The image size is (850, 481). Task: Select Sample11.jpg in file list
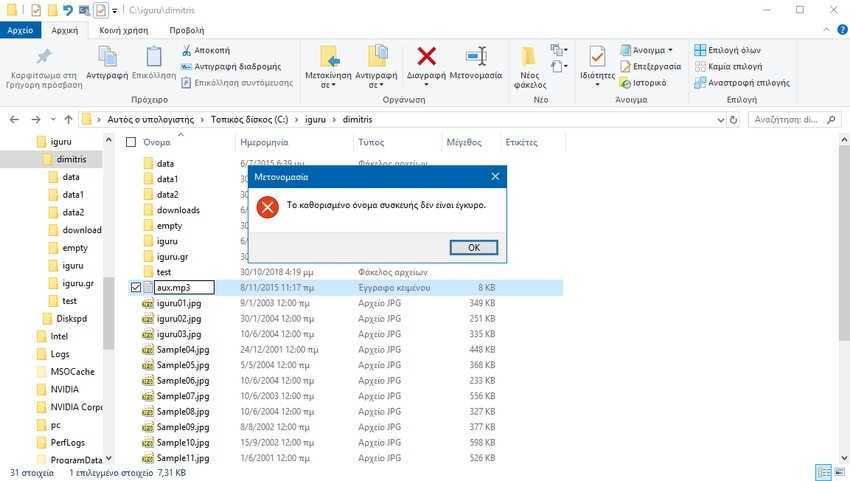tap(183, 458)
